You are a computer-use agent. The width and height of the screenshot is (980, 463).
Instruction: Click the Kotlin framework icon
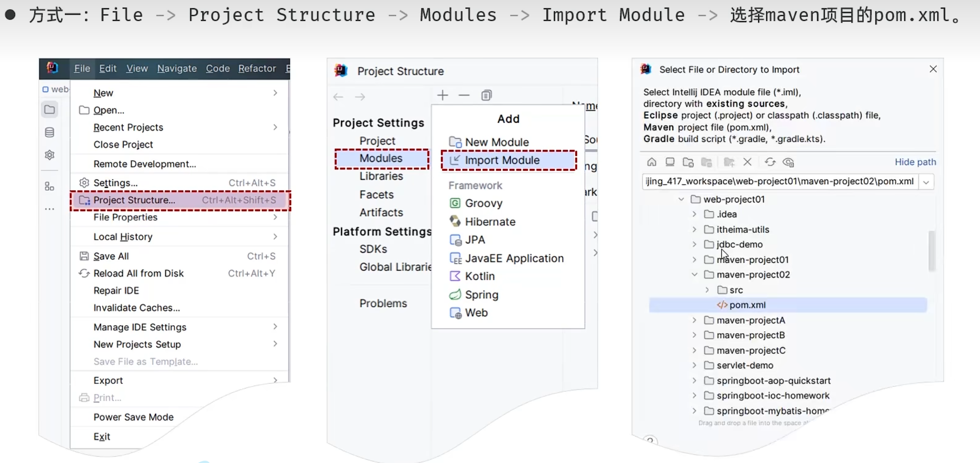(455, 276)
